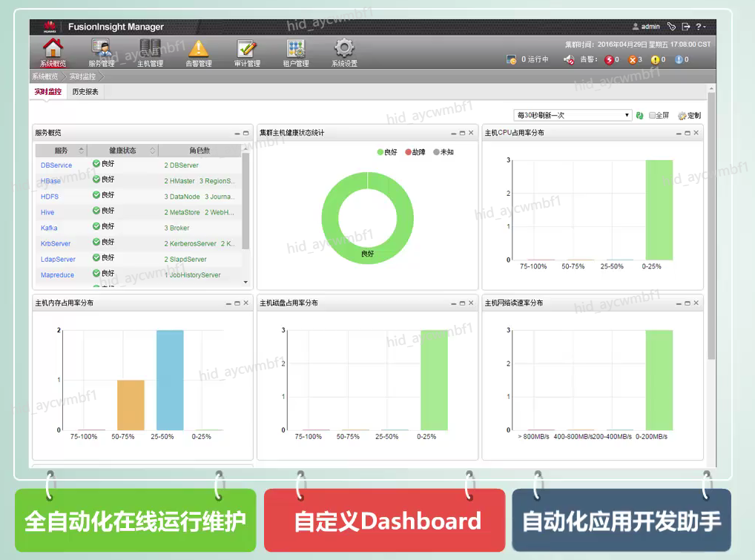755x560 pixels.
Task: Open 系统概览 home icon
Action: click(x=53, y=49)
